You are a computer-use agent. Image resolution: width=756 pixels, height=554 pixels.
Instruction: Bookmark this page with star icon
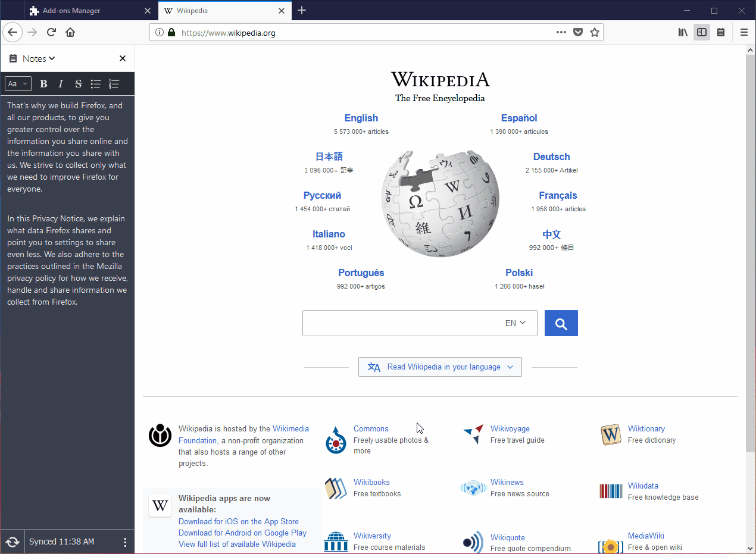tap(594, 32)
